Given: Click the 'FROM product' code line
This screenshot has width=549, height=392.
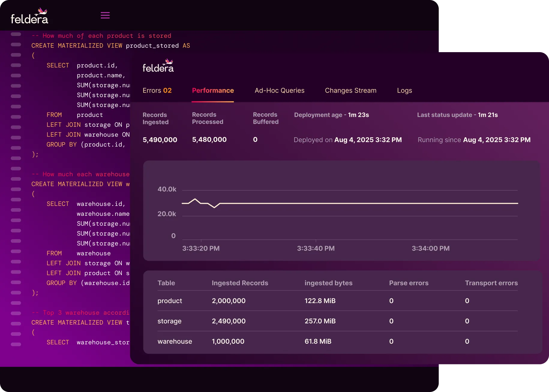Looking at the screenshot, I should (x=75, y=115).
